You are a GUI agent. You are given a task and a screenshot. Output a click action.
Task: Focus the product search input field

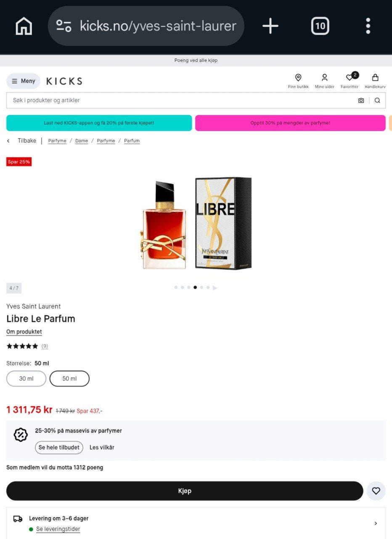(x=181, y=100)
